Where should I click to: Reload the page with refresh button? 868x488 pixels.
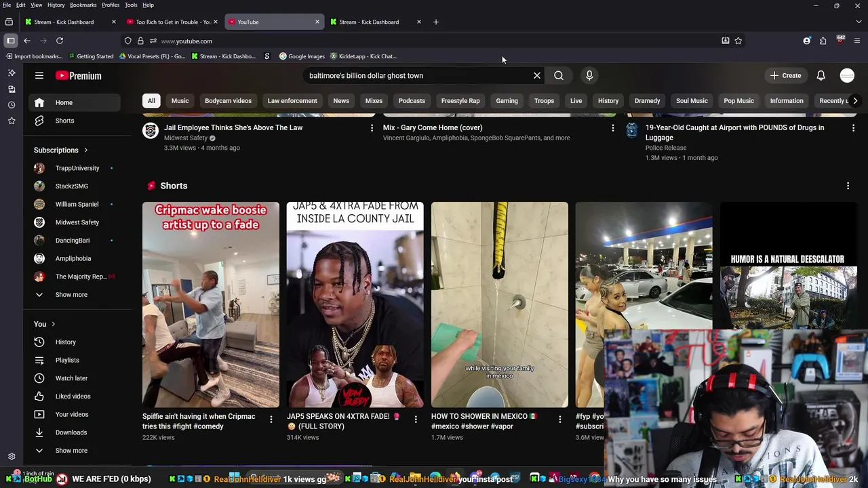60,41
